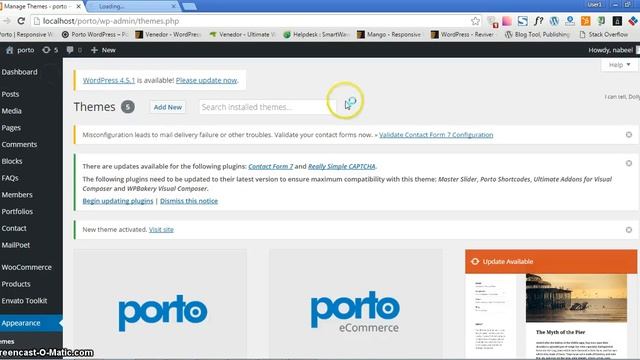Close the Manage Themes browser tab
Screen dimensions: 640x360
click(78, 7)
